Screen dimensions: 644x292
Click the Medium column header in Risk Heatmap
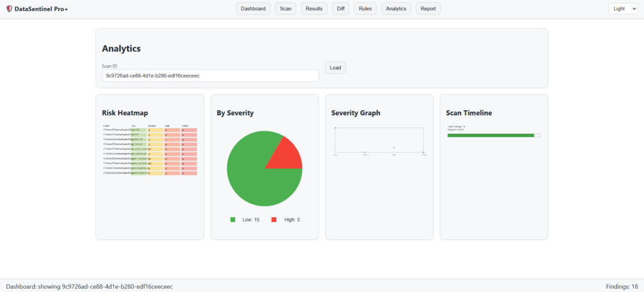tap(152, 126)
